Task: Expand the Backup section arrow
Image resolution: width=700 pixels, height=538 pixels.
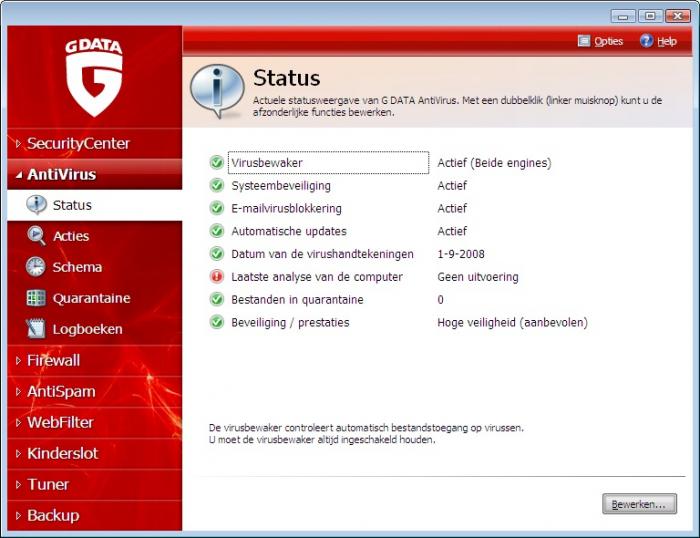Action: tap(18, 516)
